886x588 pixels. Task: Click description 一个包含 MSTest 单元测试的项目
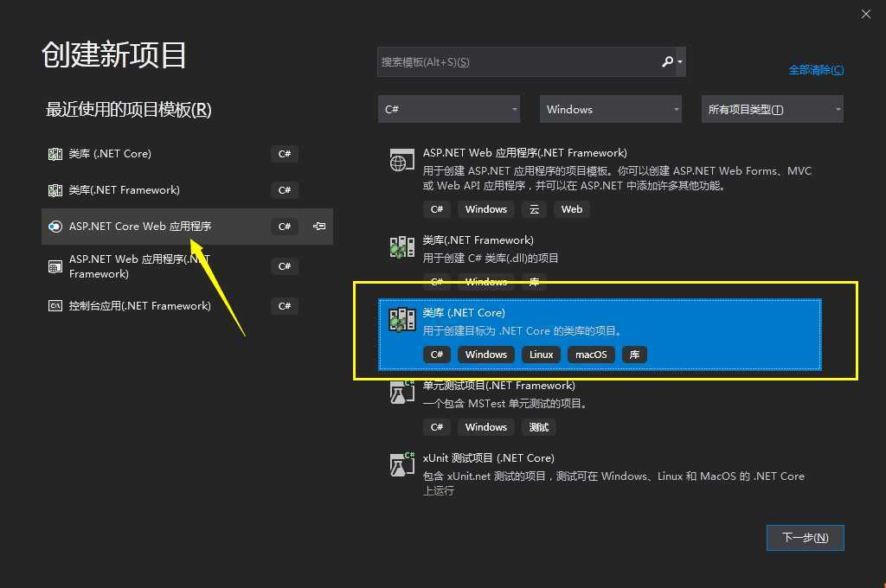coord(505,403)
